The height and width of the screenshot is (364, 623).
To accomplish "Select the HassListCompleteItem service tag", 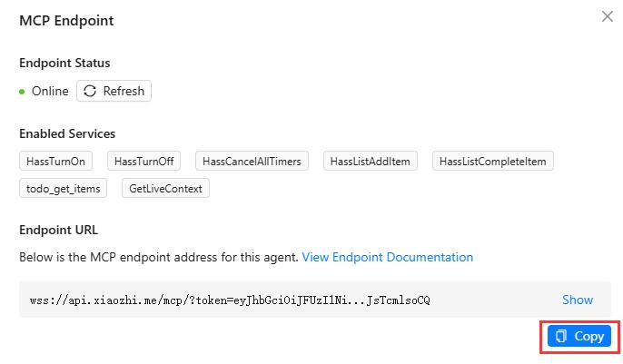I will pyautogui.click(x=492, y=161).
